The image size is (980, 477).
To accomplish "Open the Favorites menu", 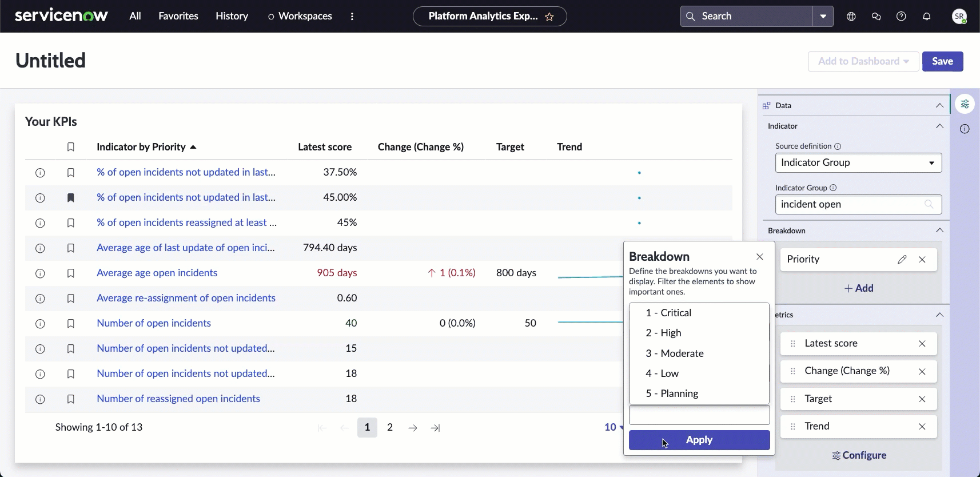I will pos(178,16).
